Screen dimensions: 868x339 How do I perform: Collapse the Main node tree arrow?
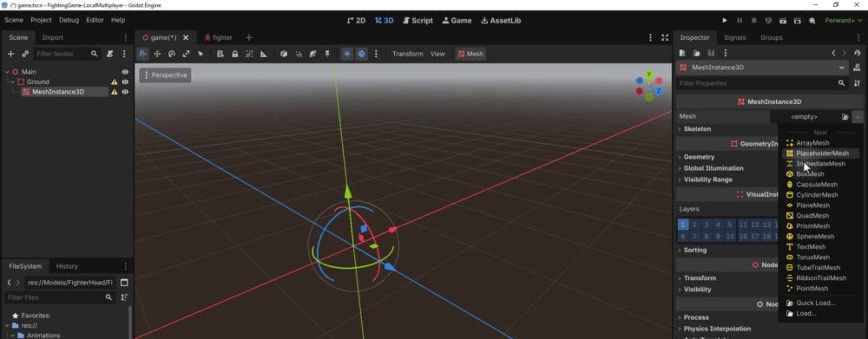coord(7,72)
